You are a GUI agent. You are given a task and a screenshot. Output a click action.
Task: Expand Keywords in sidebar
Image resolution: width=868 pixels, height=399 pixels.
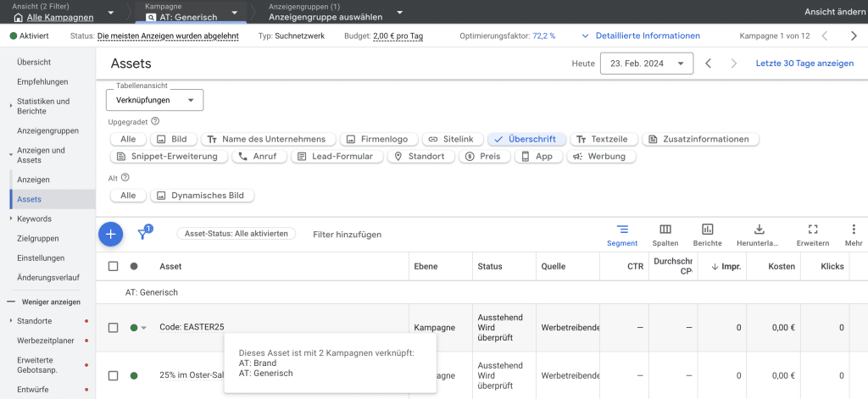click(11, 219)
